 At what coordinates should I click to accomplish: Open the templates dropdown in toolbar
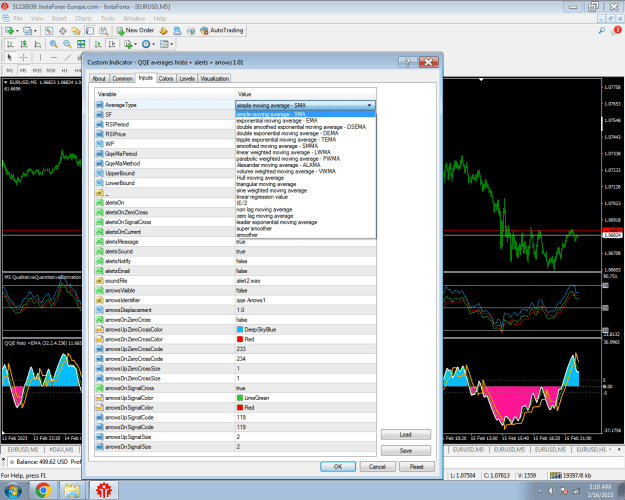pos(166,44)
